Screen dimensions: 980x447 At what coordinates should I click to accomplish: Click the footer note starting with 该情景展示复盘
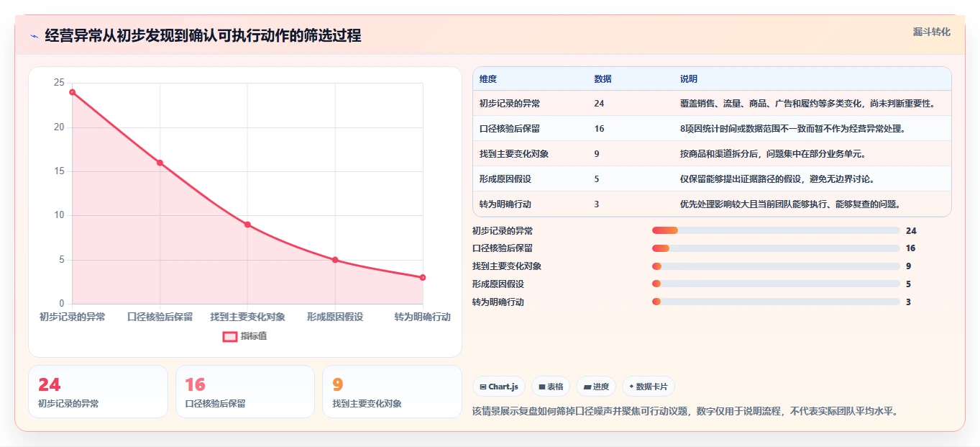pos(685,411)
